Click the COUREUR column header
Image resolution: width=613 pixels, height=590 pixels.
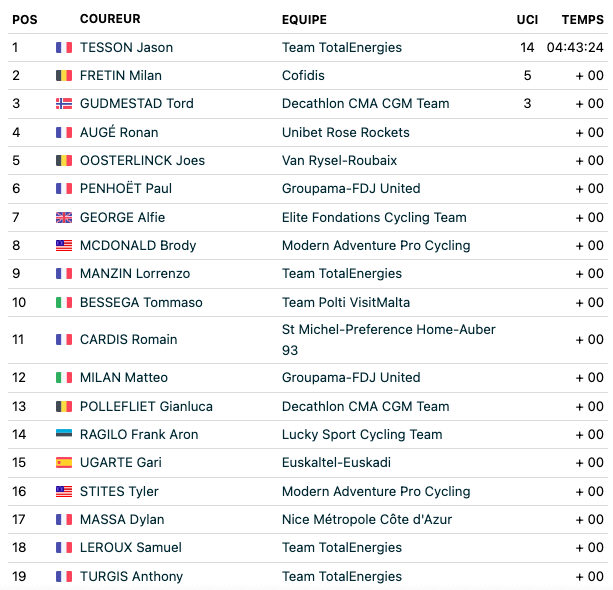pyautogui.click(x=110, y=19)
